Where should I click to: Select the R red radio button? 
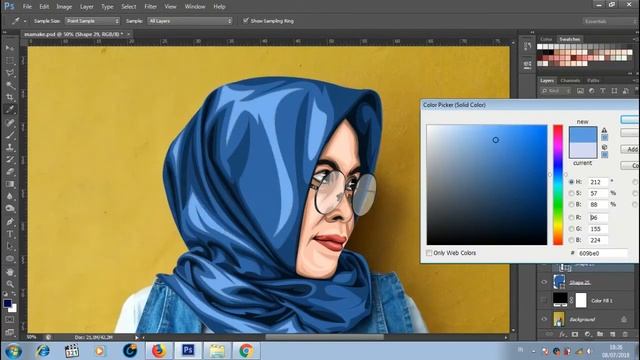tap(571, 218)
